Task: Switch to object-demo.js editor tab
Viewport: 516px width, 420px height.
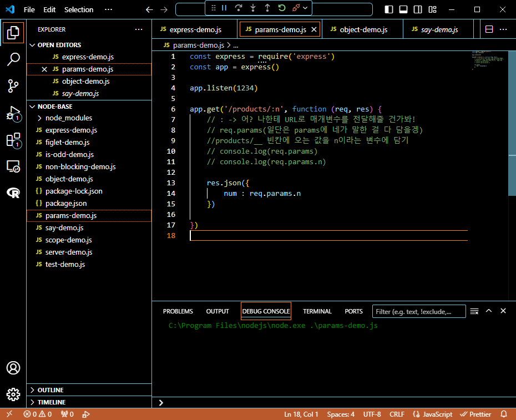Action: (363, 29)
